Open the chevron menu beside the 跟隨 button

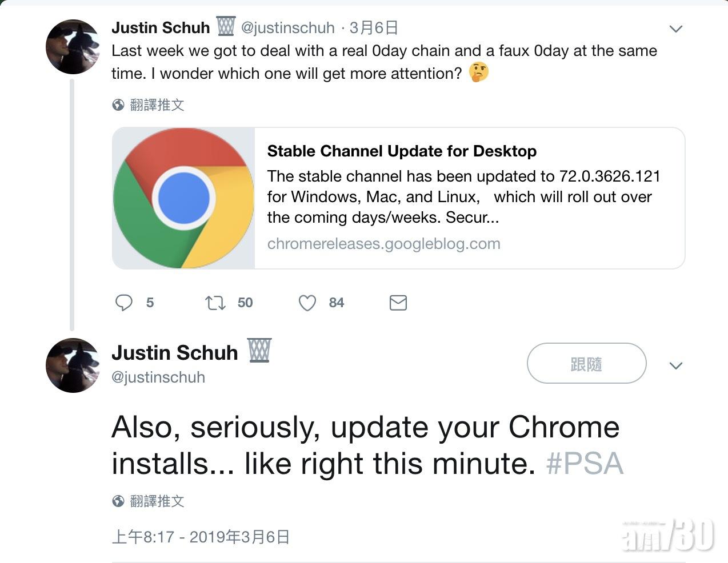[676, 365]
